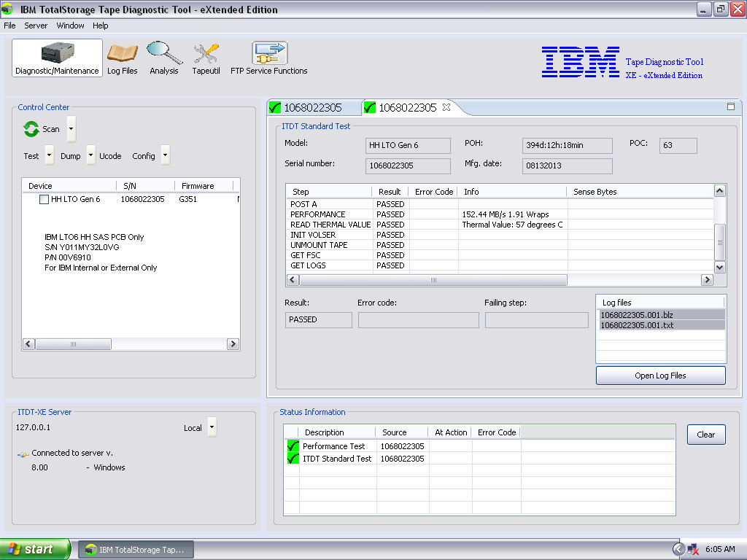This screenshot has height=560, width=747.
Task: Click the Config button
Action: [x=144, y=156]
